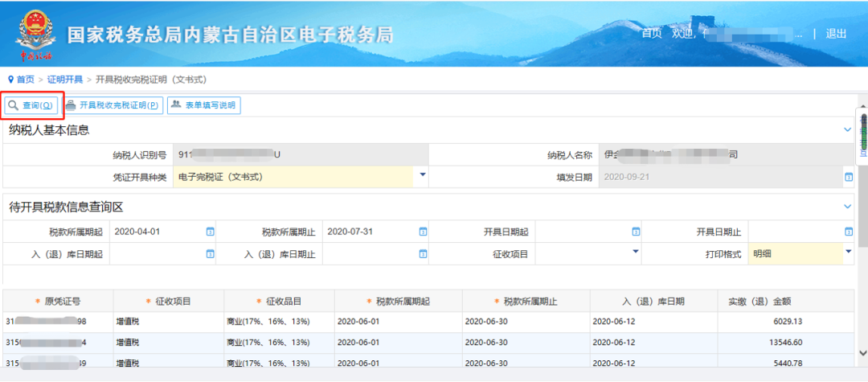Image resolution: width=868 pixels, height=382 pixels.
Task: Click the scrollbar down arrow at right
Action: [x=862, y=352]
